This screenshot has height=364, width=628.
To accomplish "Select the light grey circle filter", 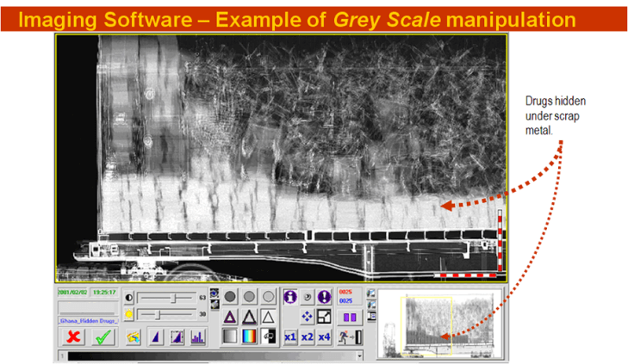I will (268, 297).
